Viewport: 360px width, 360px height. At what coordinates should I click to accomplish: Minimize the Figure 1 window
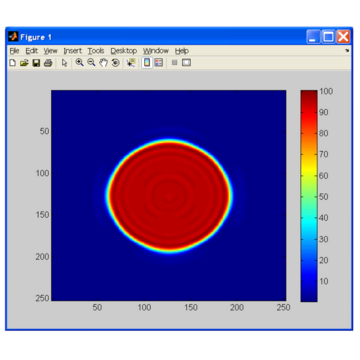tap(314, 37)
